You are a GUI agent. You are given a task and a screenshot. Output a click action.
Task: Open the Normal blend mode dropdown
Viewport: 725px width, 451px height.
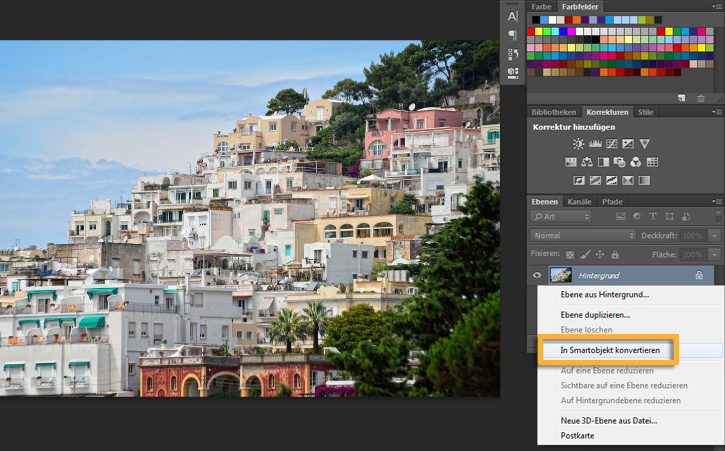coord(583,235)
